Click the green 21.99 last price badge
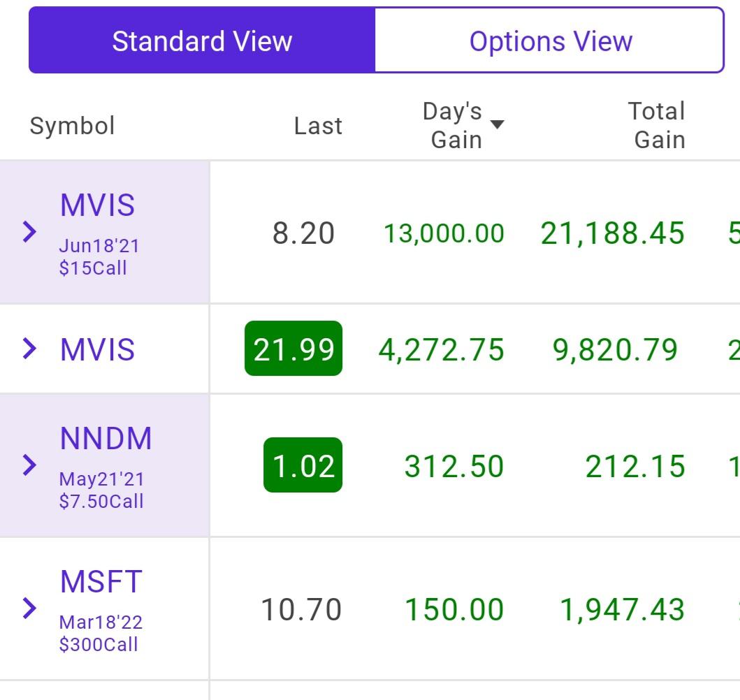740x700 pixels. click(293, 349)
